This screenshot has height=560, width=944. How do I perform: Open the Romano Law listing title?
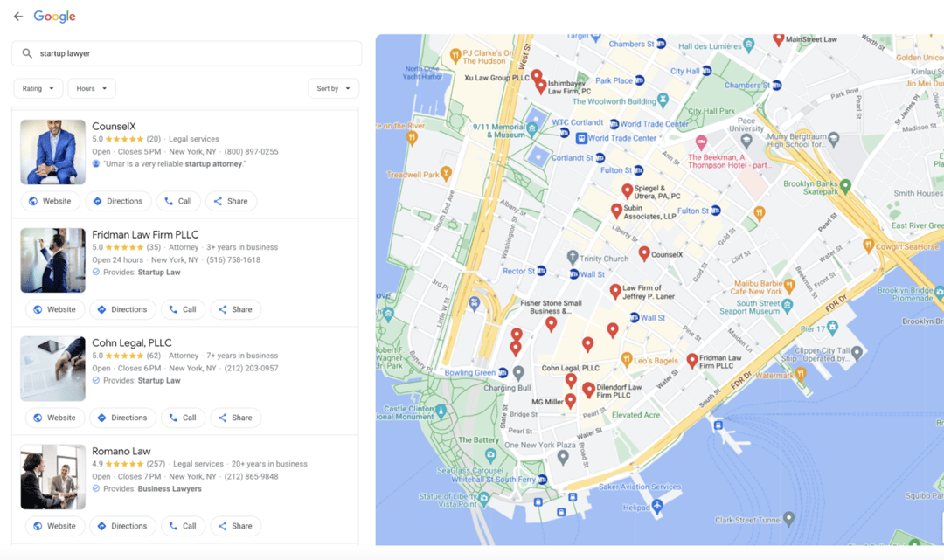tap(121, 451)
